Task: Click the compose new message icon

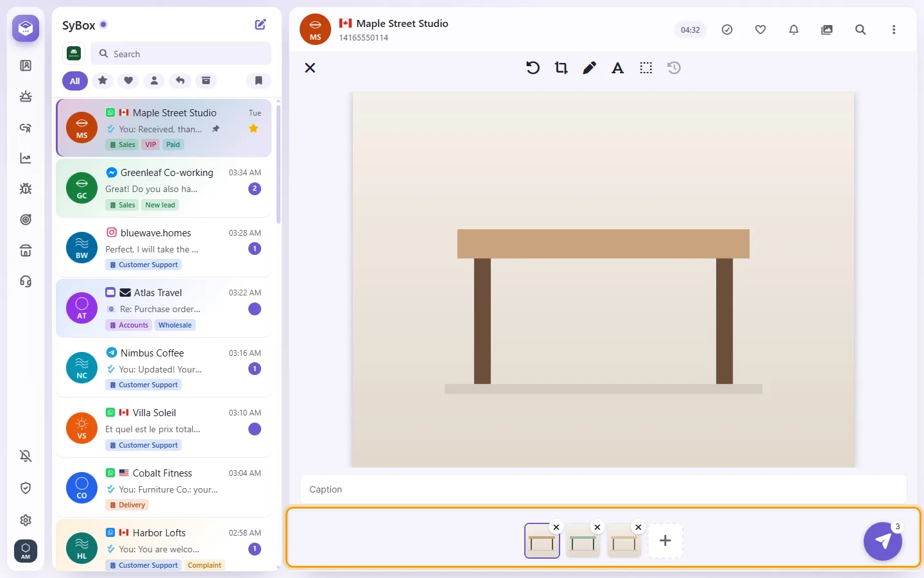Action: [x=261, y=24]
